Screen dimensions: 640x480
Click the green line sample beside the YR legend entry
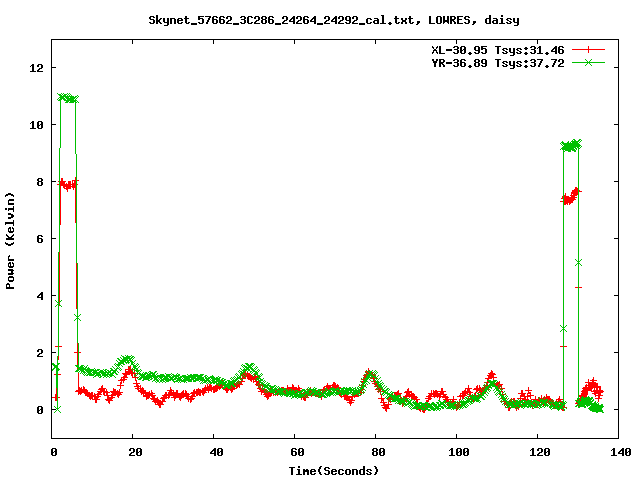pyautogui.click(x=588, y=62)
